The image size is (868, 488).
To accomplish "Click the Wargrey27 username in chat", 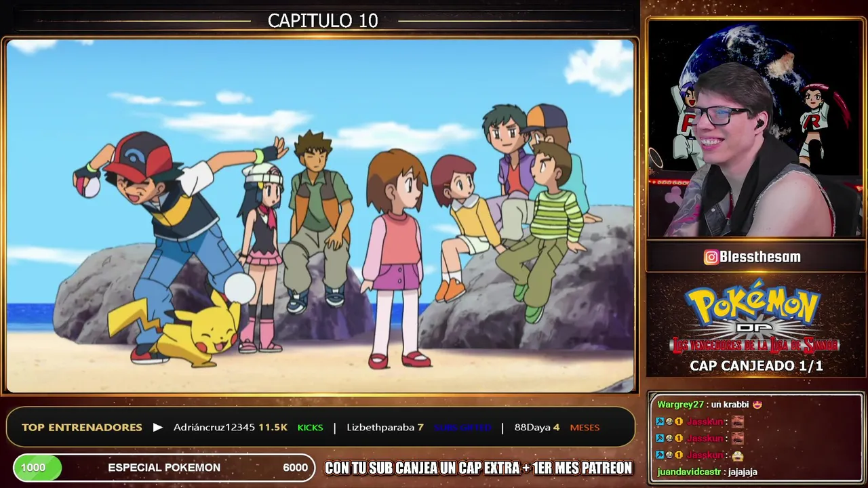I will click(x=680, y=405).
